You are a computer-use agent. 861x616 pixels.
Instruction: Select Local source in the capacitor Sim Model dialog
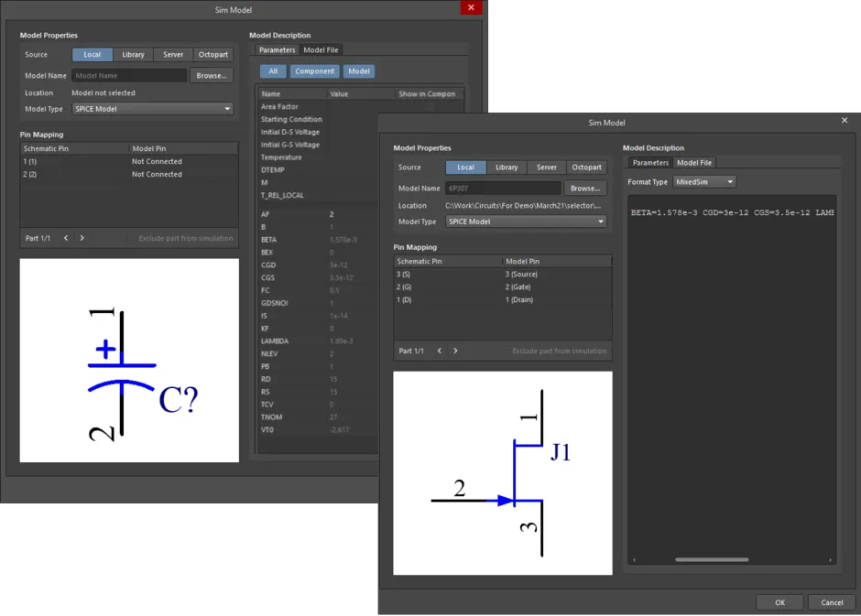tap(93, 54)
